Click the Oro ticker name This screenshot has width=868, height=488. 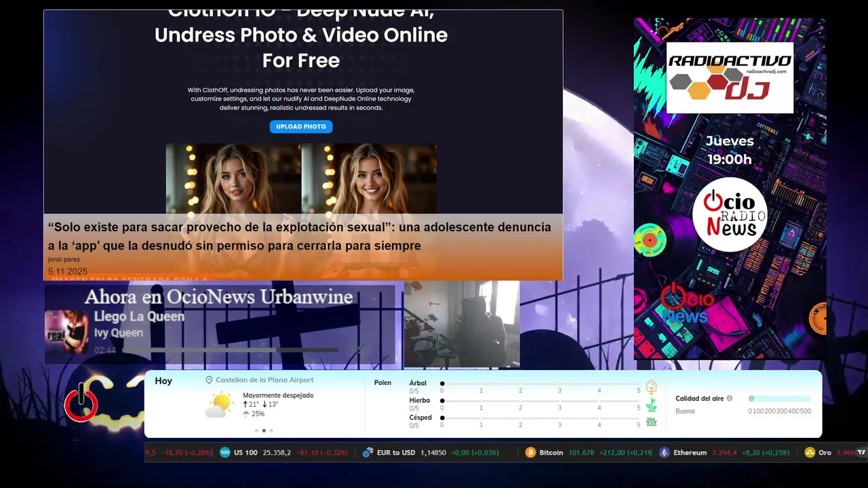pyautogui.click(x=825, y=453)
